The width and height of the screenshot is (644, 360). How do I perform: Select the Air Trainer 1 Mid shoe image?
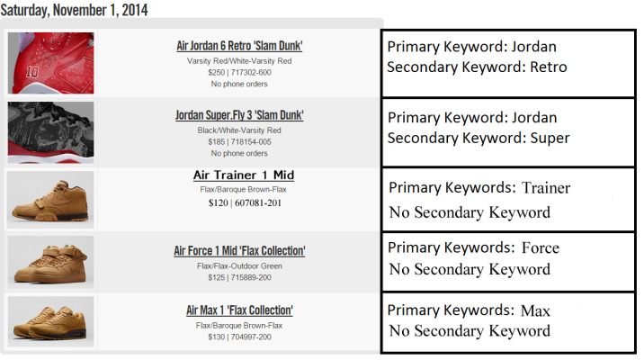[50, 199]
